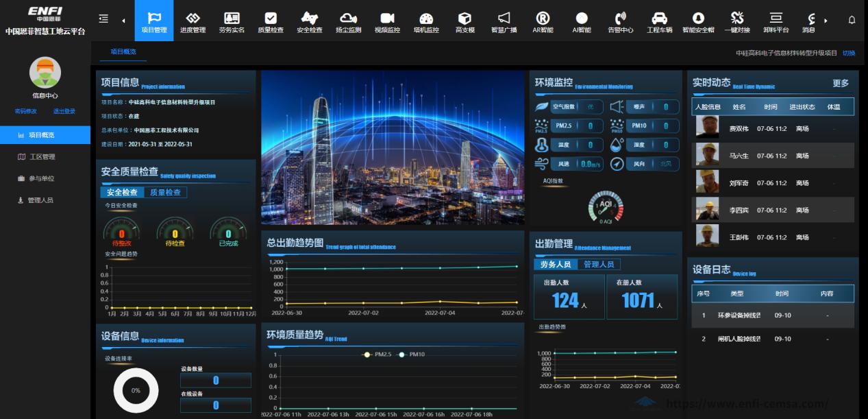The image size is (868, 419).
Task: Open the 工程车辆 vehicle module
Action: (659, 21)
